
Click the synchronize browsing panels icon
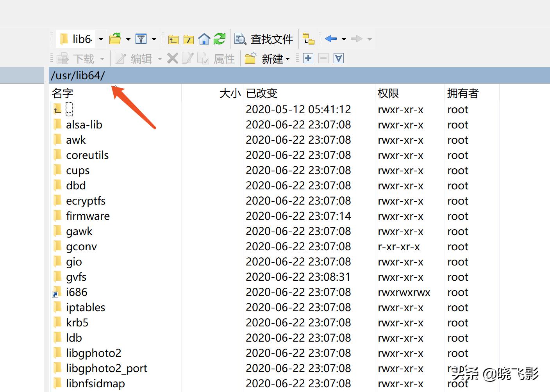(x=309, y=39)
